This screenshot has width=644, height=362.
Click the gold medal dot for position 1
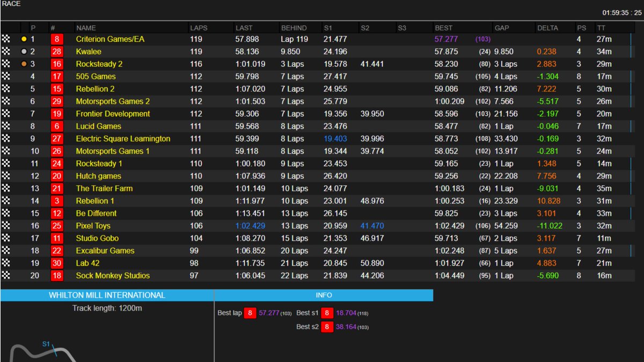coord(24,39)
